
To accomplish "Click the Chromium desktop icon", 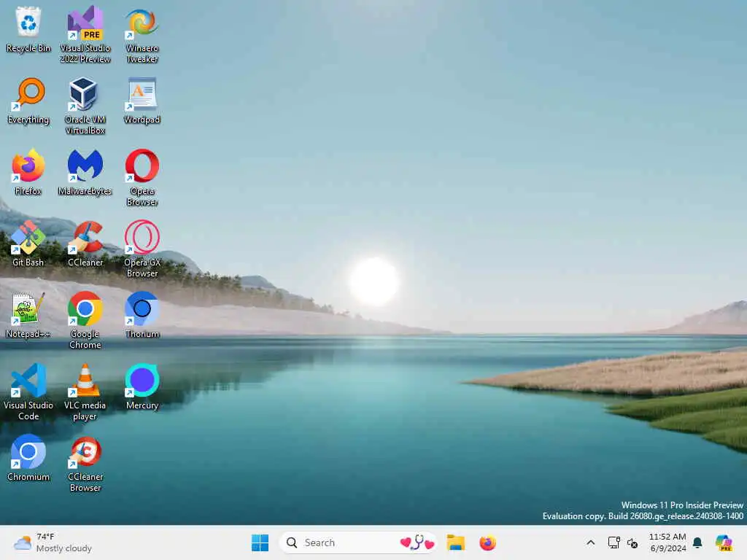I will [x=28, y=458].
